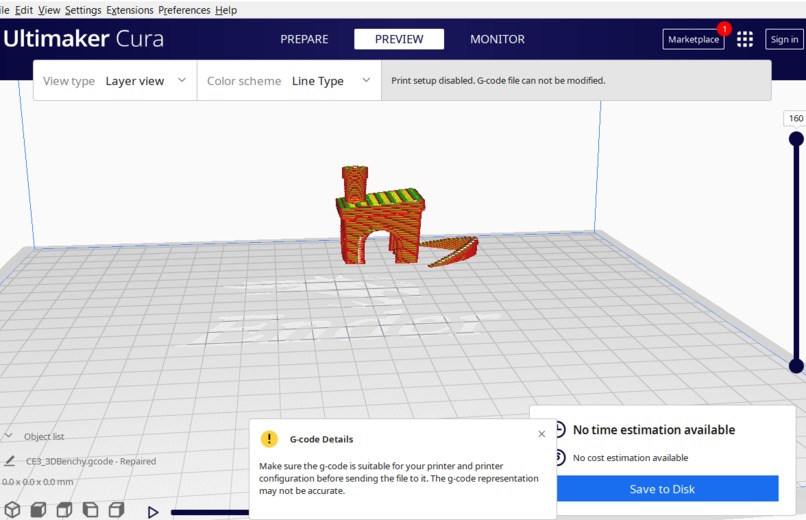
Task: Select CE3_3DBenchy.gcode - Repaired in object list
Action: tap(91, 461)
